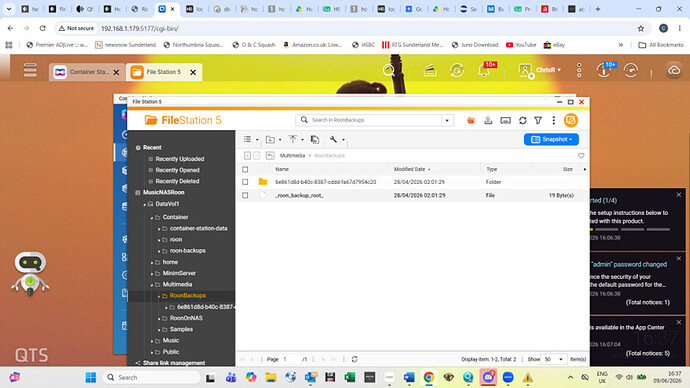Dismiss the admin password changed notice

pyautogui.click(x=679, y=258)
